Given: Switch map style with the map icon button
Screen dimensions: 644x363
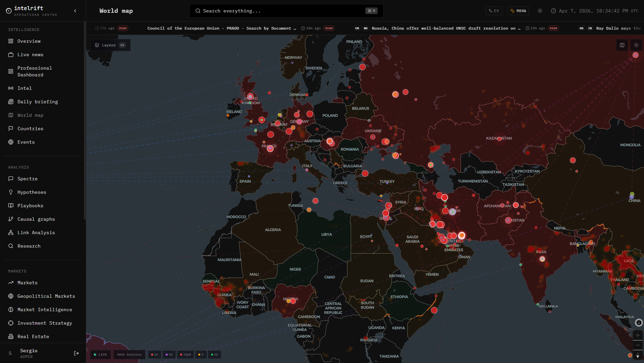Looking at the screenshot, I should [x=622, y=45].
